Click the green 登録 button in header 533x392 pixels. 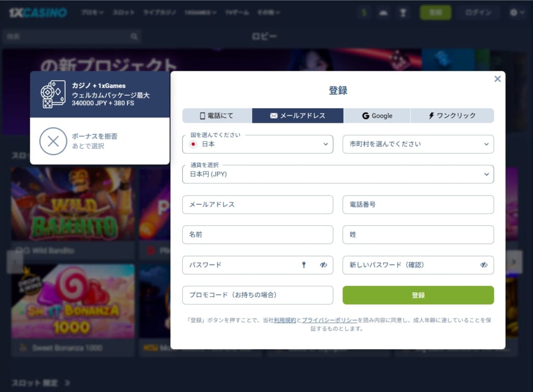(x=436, y=12)
